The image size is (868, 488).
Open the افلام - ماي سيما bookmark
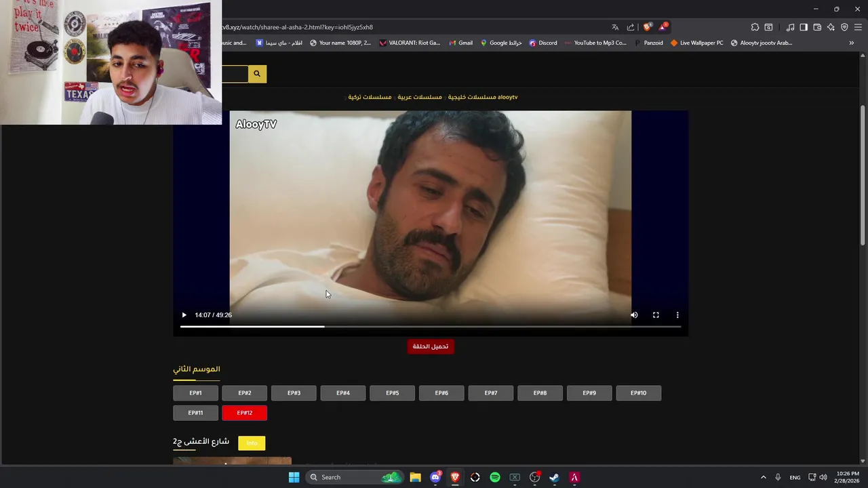[279, 43]
